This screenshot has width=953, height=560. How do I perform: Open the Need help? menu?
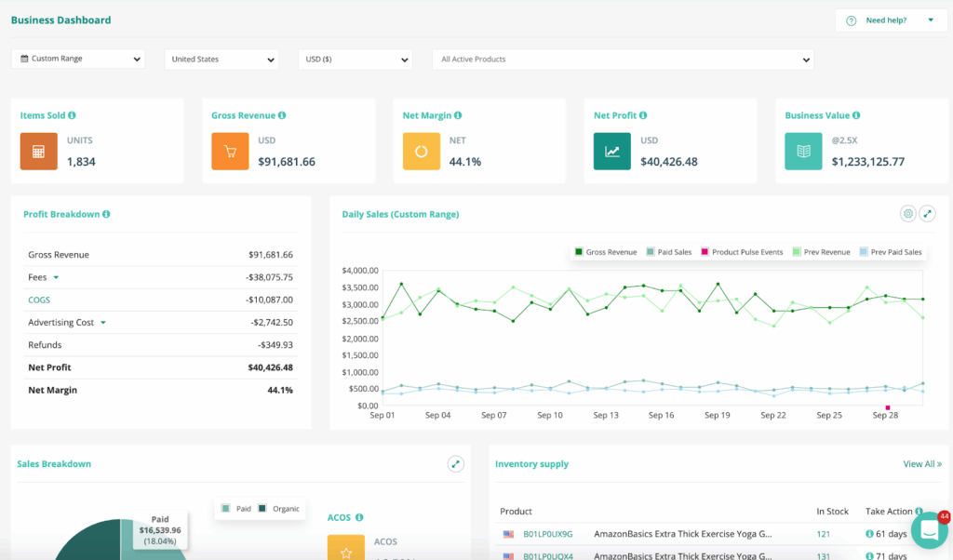point(891,20)
